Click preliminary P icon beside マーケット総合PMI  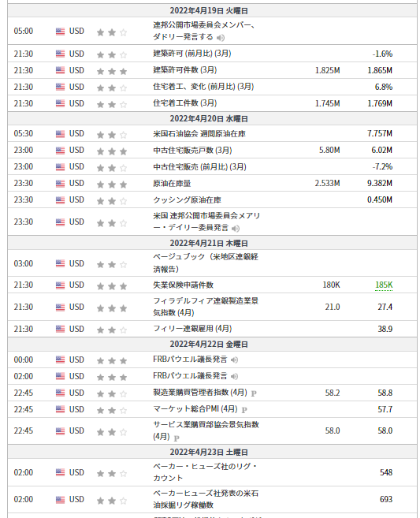[x=244, y=410]
